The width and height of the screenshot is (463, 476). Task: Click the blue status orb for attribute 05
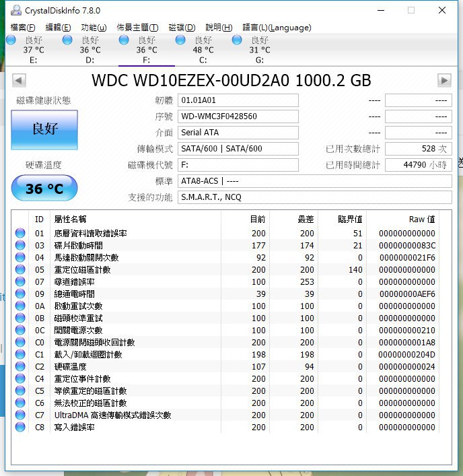point(20,270)
